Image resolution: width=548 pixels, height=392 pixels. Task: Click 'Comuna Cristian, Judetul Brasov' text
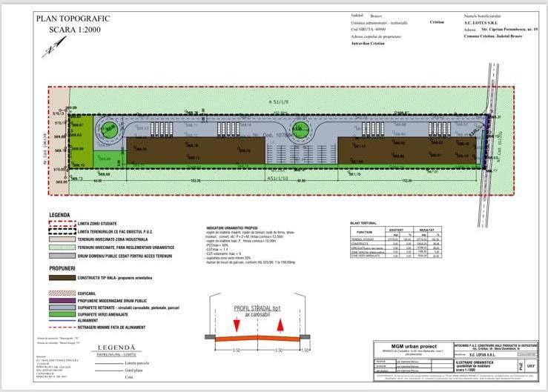493,36
